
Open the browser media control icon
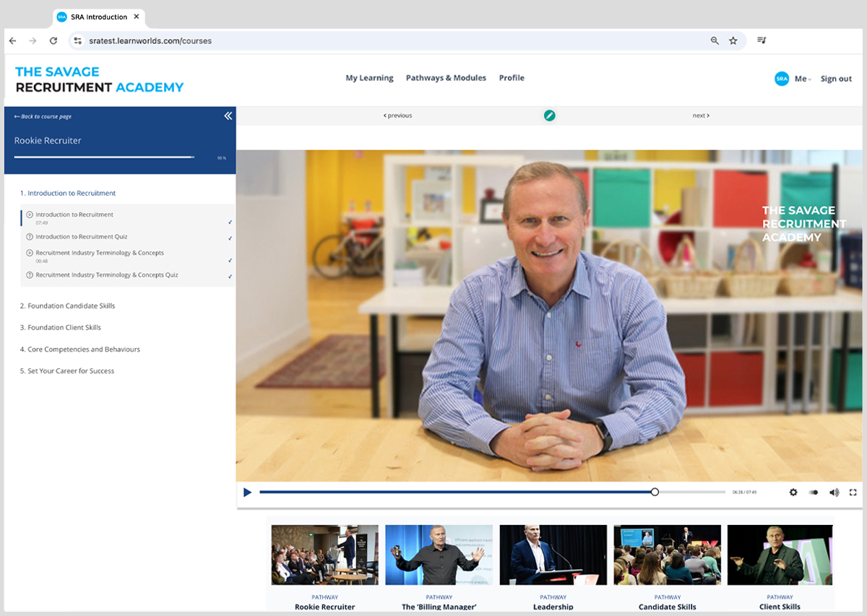click(762, 40)
